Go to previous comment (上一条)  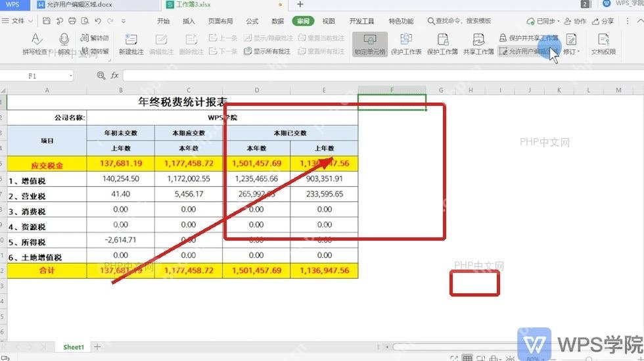tap(223, 38)
